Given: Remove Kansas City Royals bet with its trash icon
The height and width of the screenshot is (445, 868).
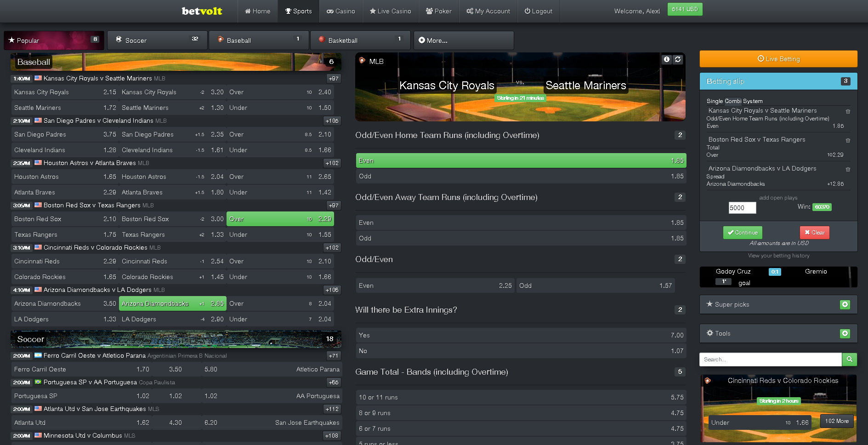Looking at the screenshot, I should pos(848,111).
